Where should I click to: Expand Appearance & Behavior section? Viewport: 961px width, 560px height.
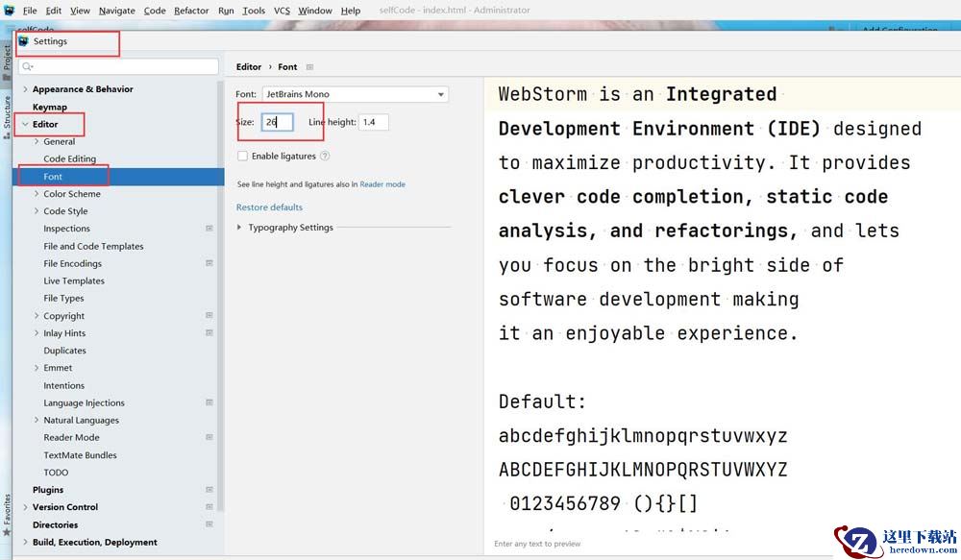coord(25,88)
